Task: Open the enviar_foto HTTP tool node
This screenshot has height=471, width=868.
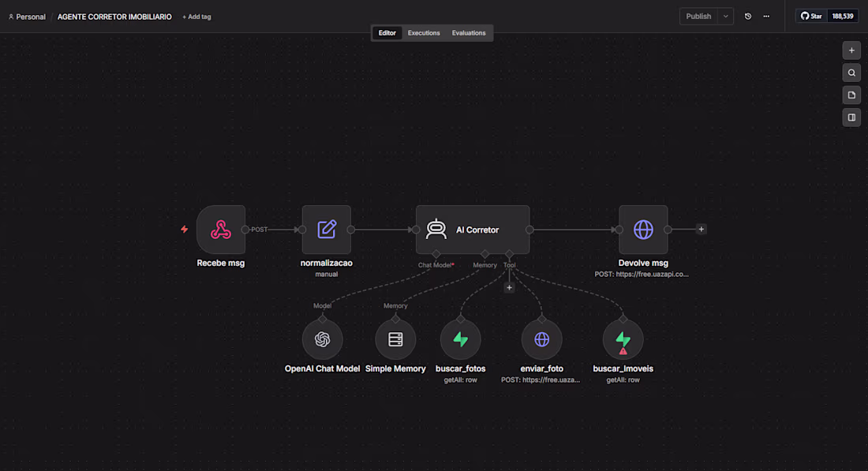Action: tap(541, 339)
